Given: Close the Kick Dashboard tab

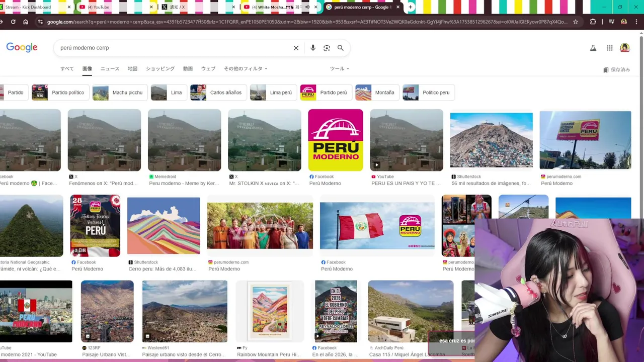Looking at the screenshot, I should coord(69,7).
